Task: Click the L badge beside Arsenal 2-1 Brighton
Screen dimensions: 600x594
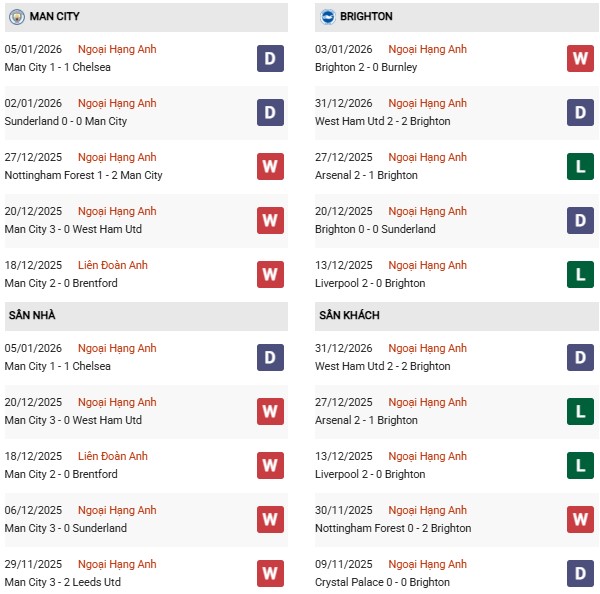Action: [x=581, y=166]
